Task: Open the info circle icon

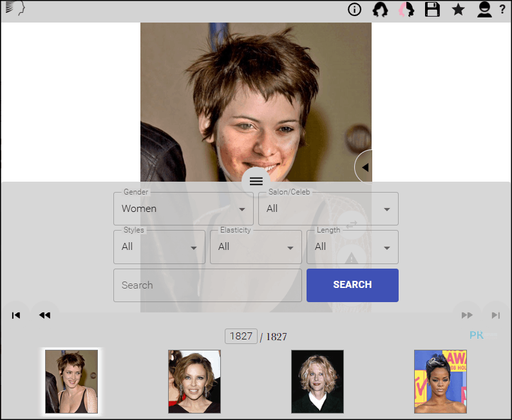Action: (x=354, y=10)
